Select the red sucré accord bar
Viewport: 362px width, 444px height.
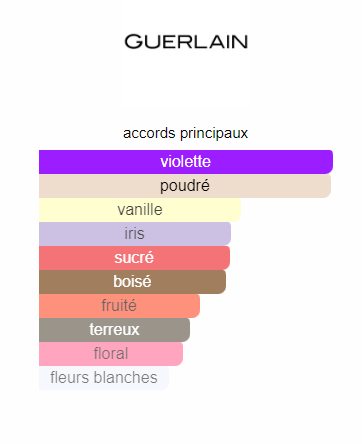134,258
